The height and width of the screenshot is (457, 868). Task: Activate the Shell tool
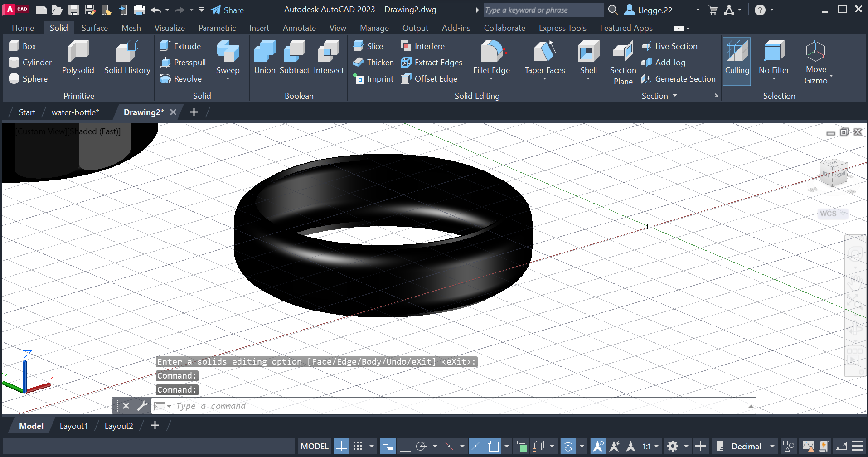click(588, 57)
